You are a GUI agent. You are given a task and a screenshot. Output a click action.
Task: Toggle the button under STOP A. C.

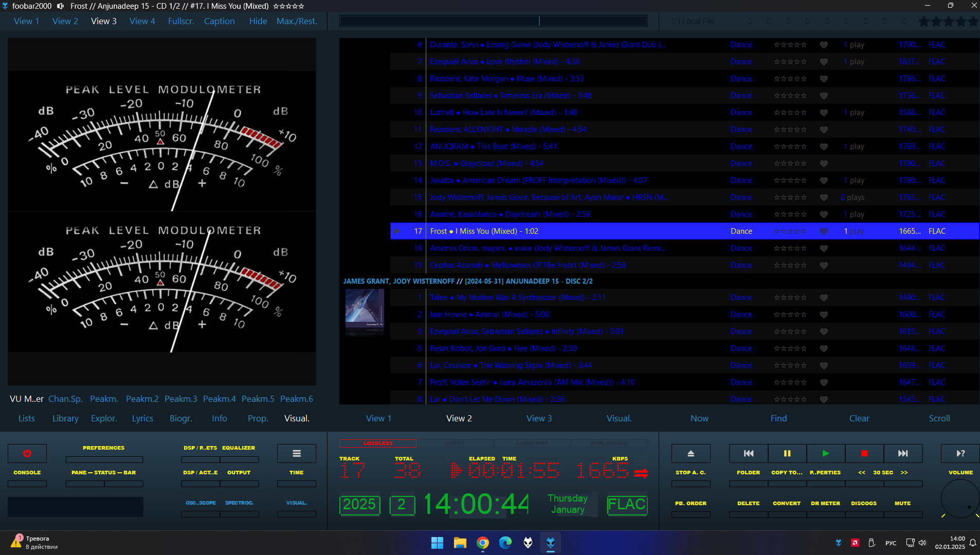coord(691,484)
